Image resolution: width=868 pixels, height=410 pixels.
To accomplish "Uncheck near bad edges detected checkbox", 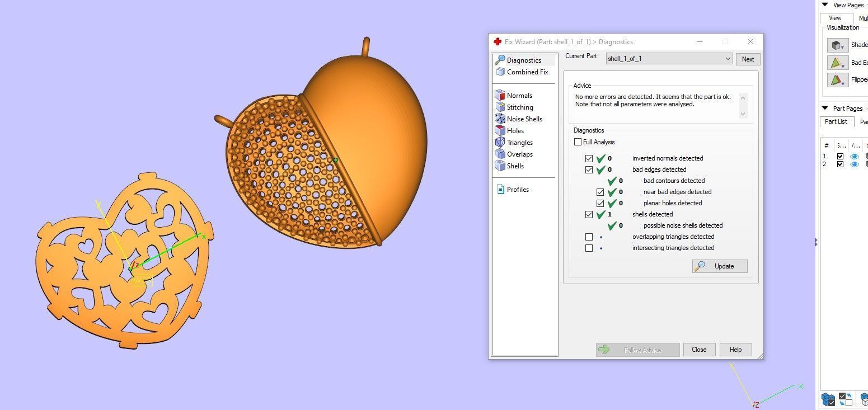I will click(x=600, y=192).
